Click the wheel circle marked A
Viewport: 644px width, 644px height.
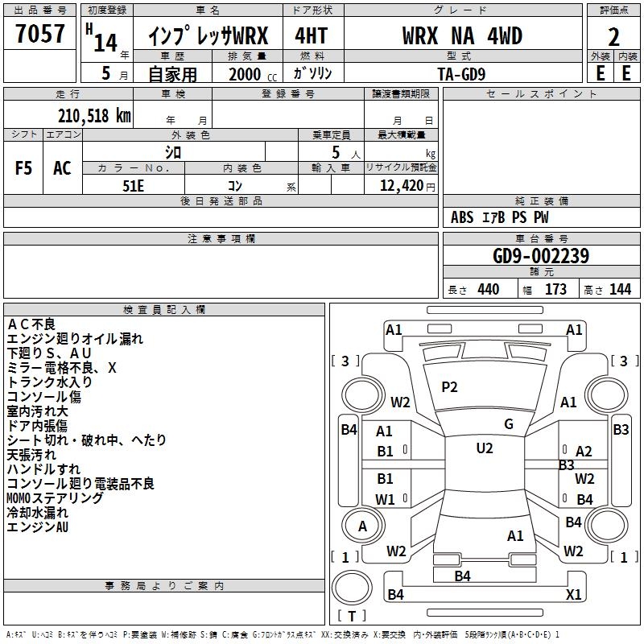tap(362, 526)
